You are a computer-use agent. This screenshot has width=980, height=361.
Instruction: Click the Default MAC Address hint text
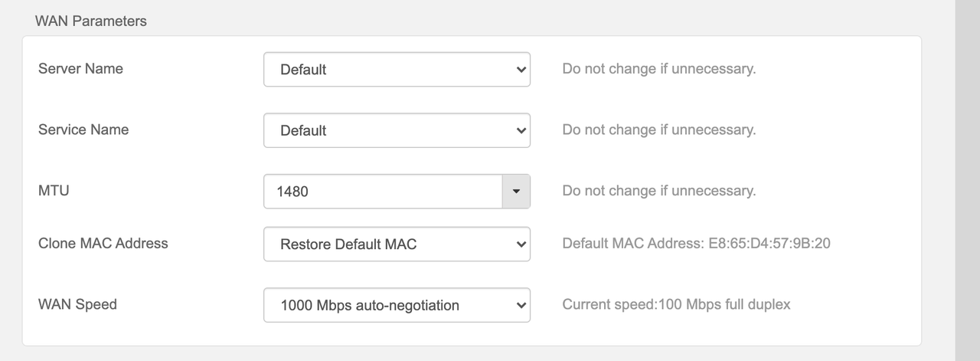click(697, 244)
